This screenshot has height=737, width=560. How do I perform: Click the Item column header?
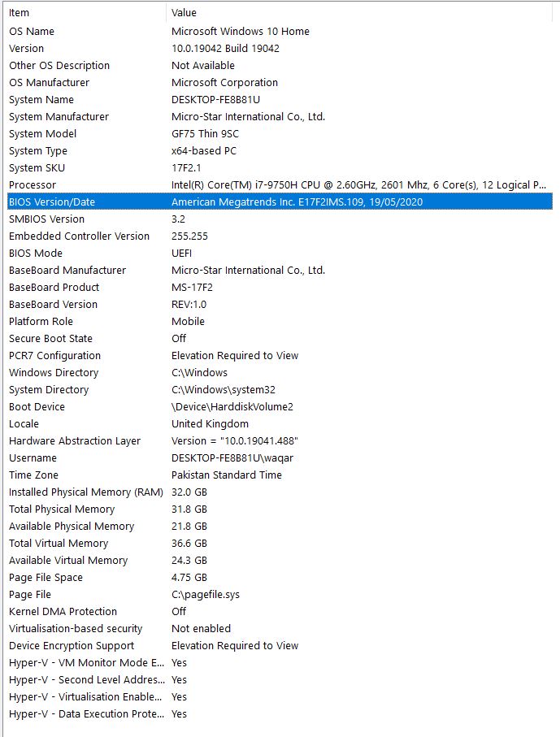point(86,13)
